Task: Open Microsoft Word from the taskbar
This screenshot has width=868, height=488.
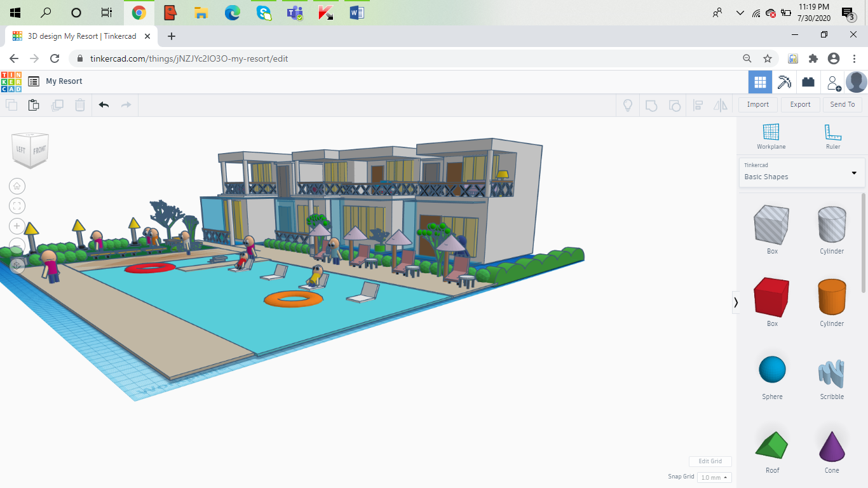Action: pyautogui.click(x=356, y=13)
